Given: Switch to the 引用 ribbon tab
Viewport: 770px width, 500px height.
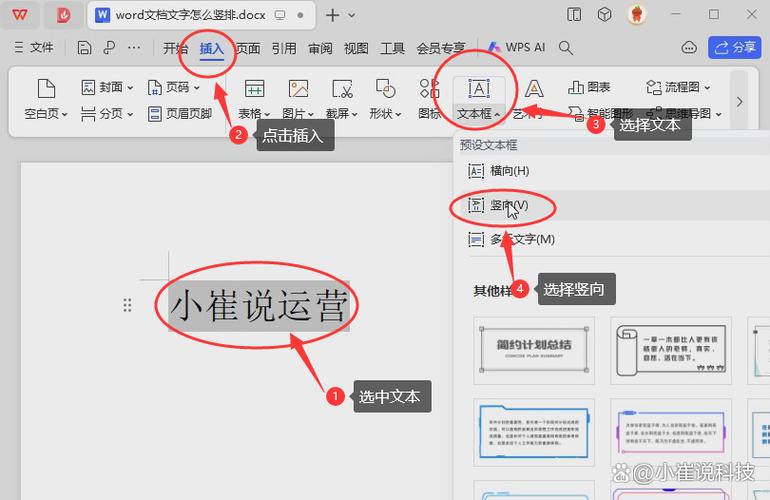Looking at the screenshot, I should click(x=284, y=48).
